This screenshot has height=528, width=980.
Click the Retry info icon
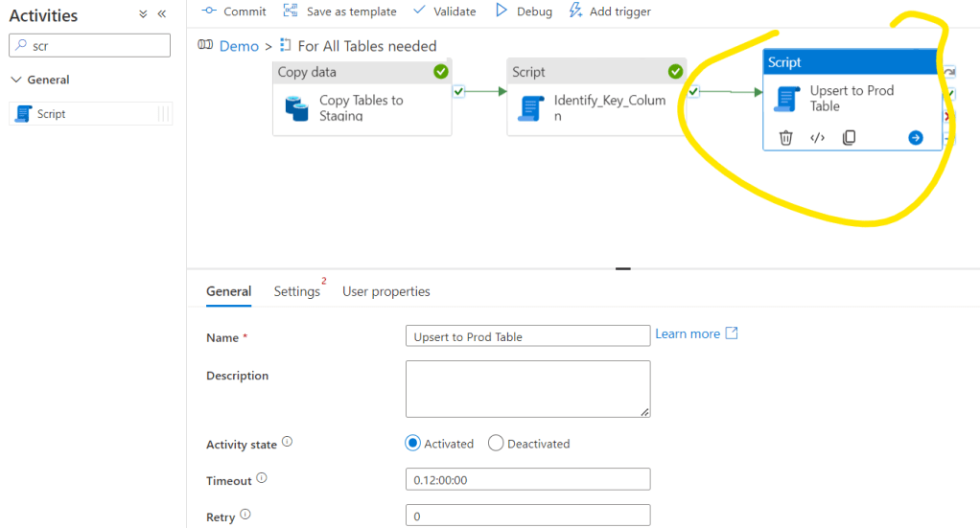point(245,516)
